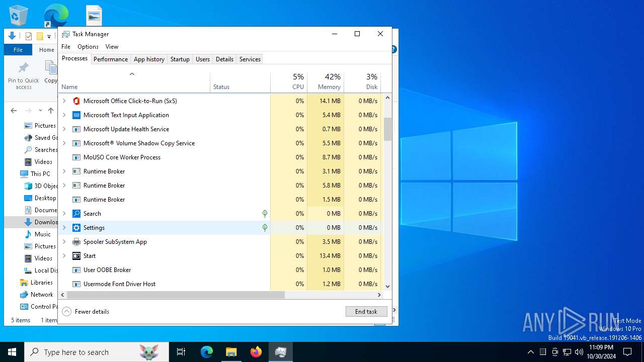This screenshot has width=644, height=362.
Task: Click the Usermode Font Driver Host icon
Action: (76, 284)
